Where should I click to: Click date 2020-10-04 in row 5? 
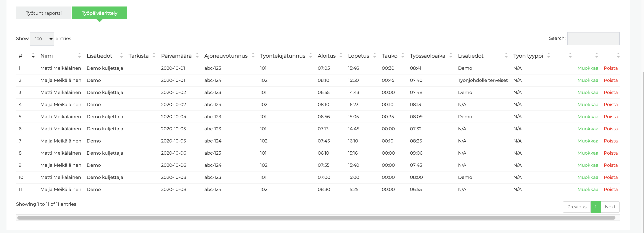(x=174, y=117)
